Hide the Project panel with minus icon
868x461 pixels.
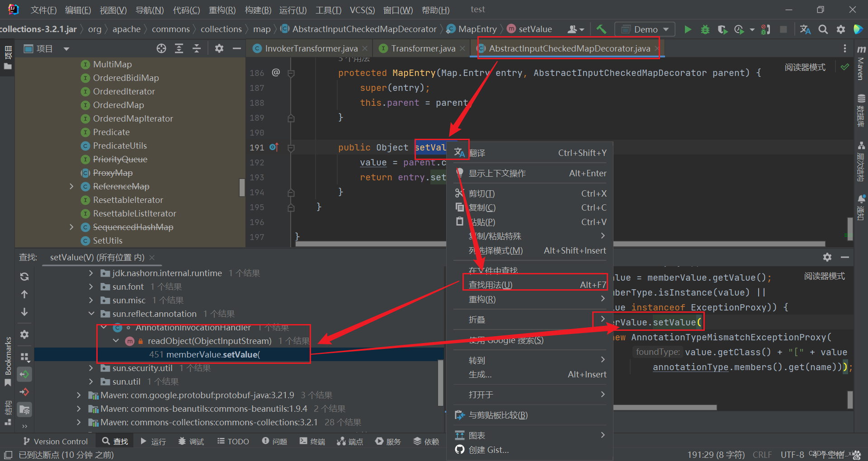click(x=236, y=48)
